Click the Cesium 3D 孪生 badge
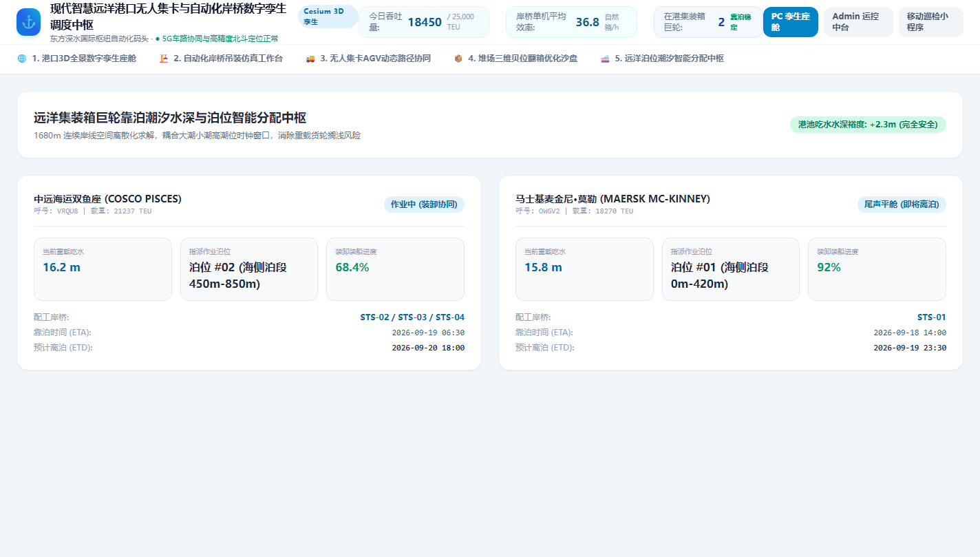 [328, 17]
